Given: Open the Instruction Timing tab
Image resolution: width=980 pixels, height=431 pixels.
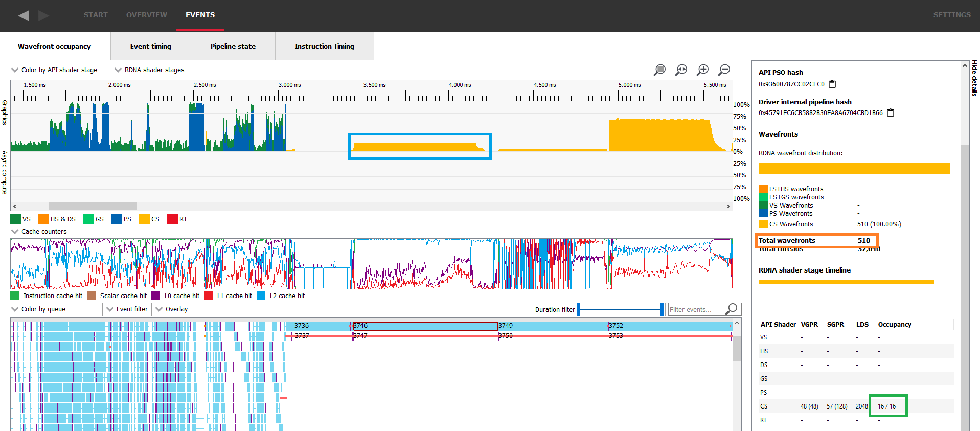Looking at the screenshot, I should coord(324,46).
